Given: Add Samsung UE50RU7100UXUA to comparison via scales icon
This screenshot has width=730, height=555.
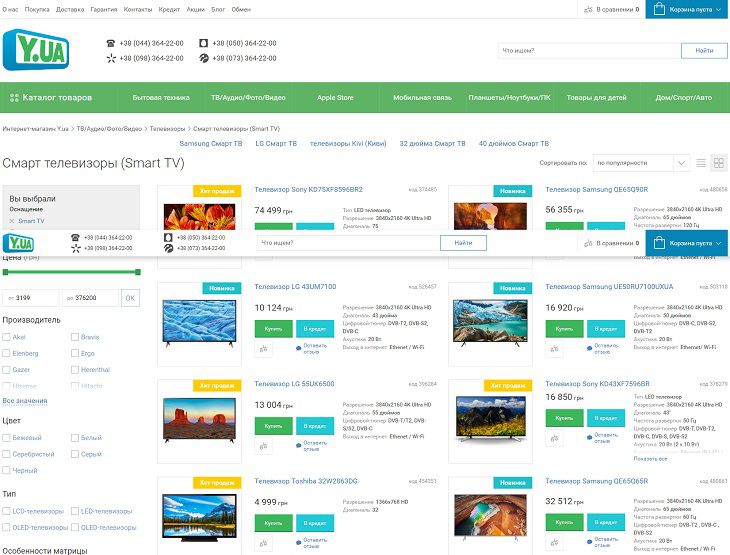Looking at the screenshot, I should [x=555, y=349].
